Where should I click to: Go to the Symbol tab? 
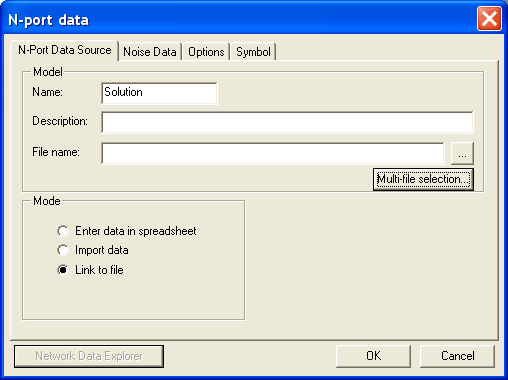click(253, 52)
